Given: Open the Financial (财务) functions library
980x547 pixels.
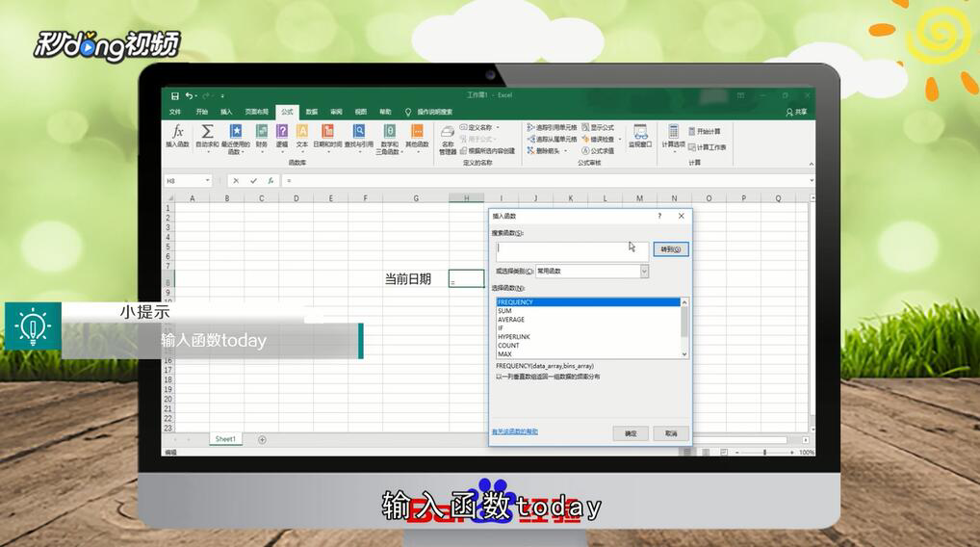Looking at the screenshot, I should (x=261, y=137).
